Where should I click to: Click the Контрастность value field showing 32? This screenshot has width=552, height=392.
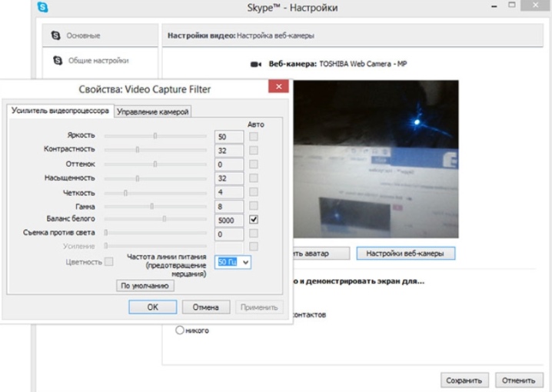pyautogui.click(x=229, y=151)
